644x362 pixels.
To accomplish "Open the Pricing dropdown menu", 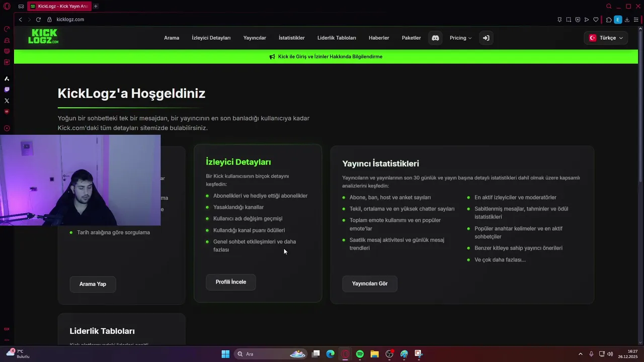I will pos(460,38).
